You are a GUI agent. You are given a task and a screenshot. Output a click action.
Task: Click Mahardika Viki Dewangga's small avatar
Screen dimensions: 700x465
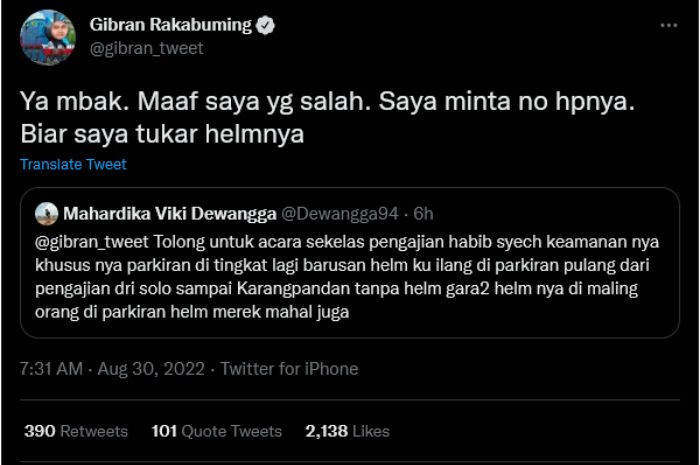46,213
